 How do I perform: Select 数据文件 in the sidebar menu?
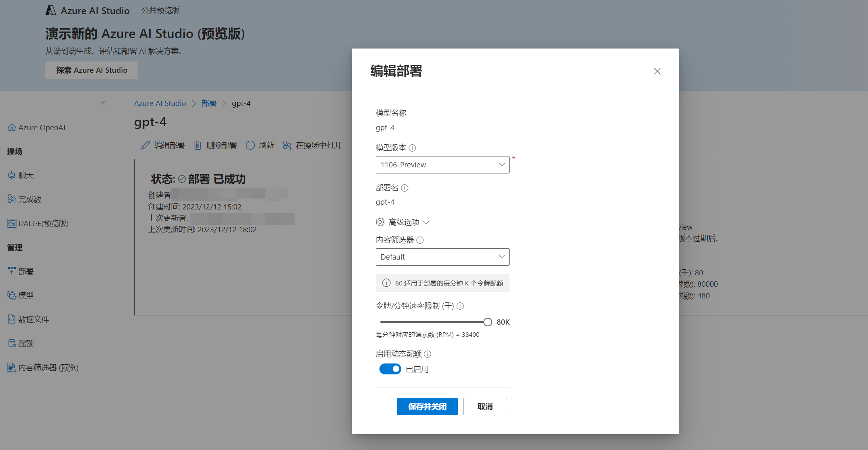coord(34,319)
